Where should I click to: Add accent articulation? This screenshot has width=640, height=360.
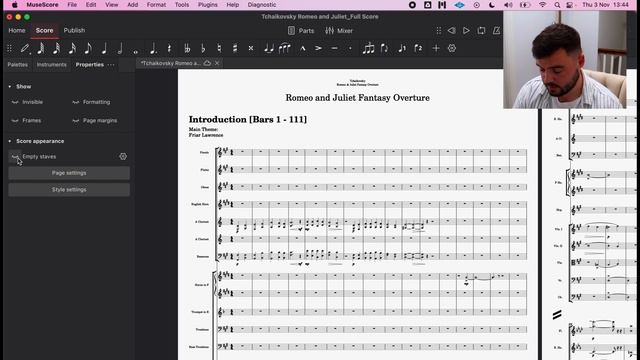click(x=318, y=49)
